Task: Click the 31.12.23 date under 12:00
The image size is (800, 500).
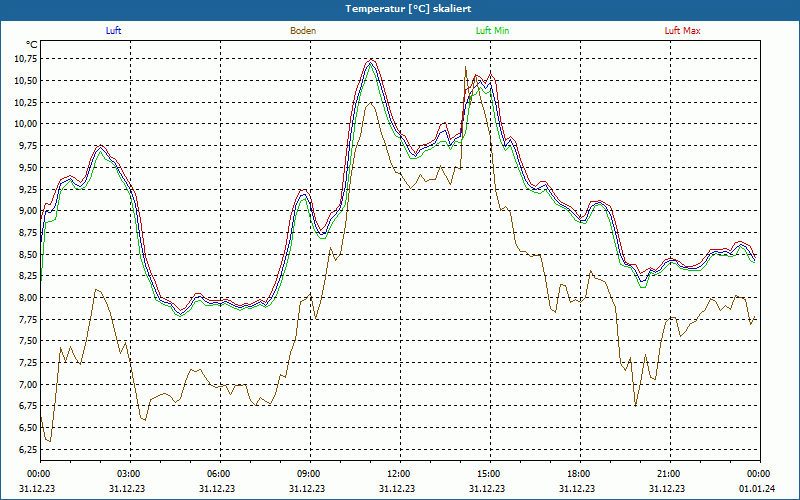Action: click(x=397, y=489)
